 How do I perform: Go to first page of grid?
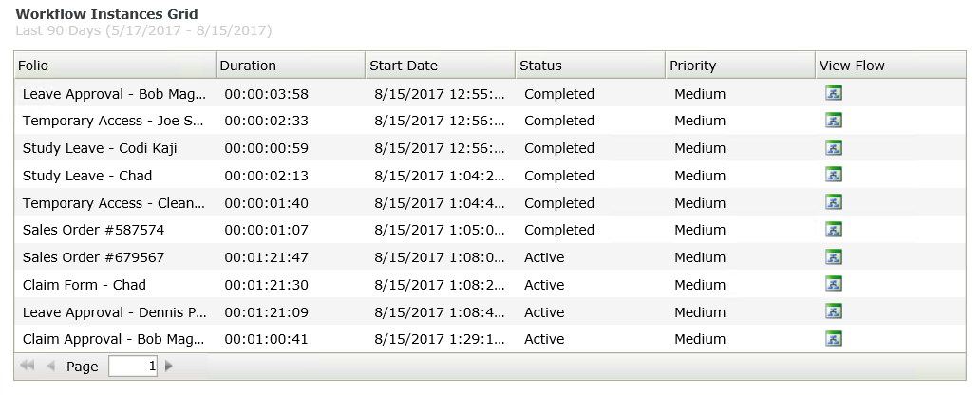pyautogui.click(x=28, y=366)
